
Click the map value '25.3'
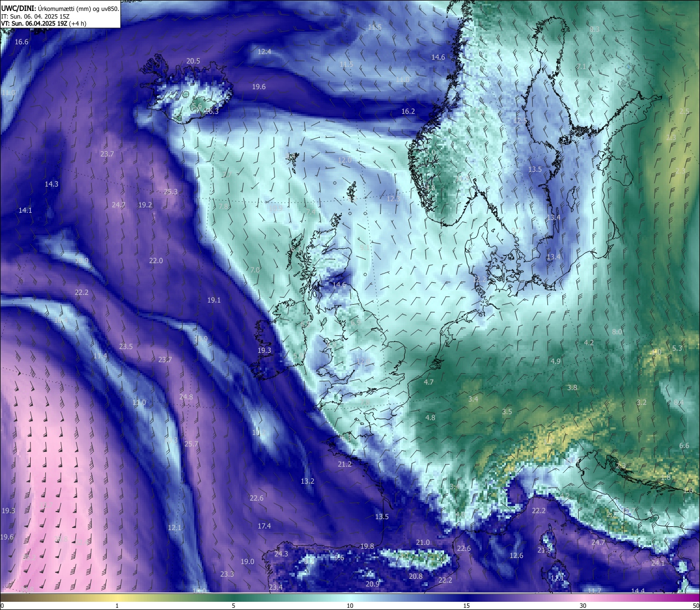tap(171, 192)
